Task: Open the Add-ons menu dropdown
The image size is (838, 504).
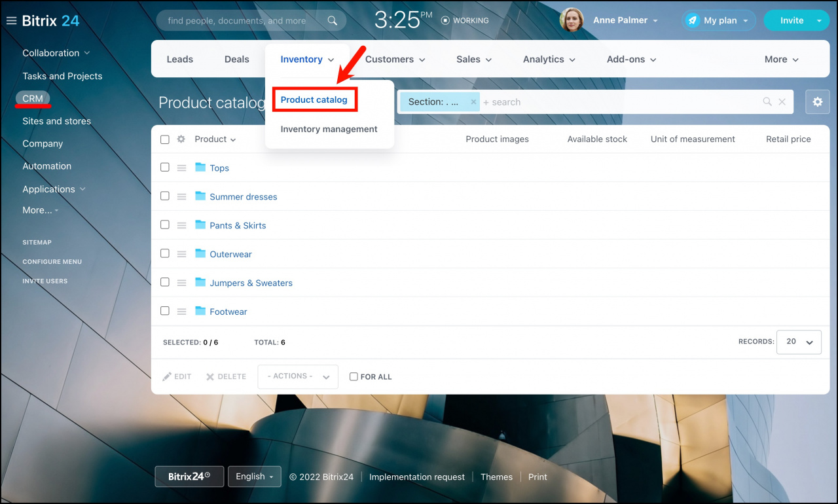Action: coord(632,60)
